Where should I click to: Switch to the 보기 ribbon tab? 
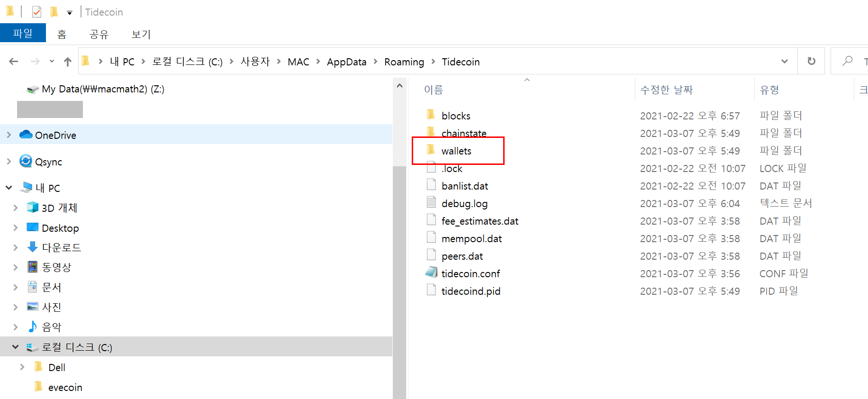[x=141, y=34]
